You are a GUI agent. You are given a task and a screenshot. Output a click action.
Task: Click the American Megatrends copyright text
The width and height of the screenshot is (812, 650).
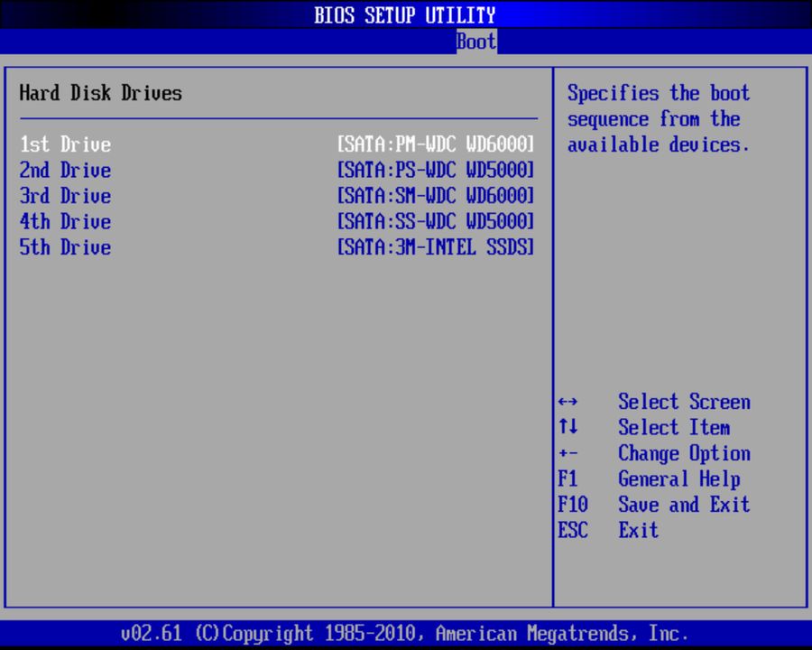point(405,633)
